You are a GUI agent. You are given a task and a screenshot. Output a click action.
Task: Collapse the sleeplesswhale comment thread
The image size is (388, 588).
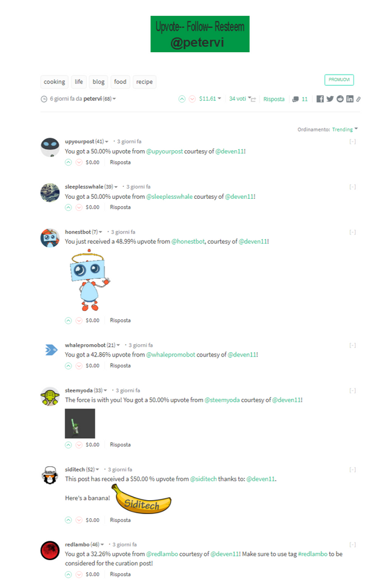click(x=352, y=187)
